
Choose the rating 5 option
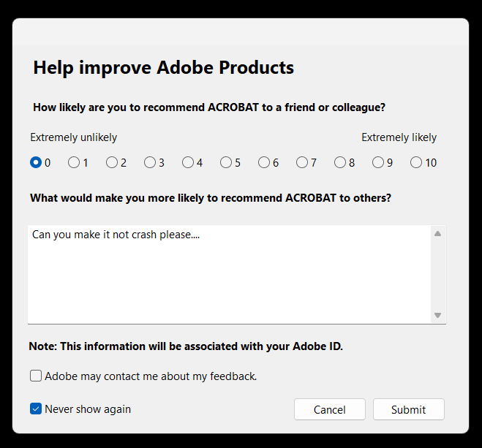point(226,162)
